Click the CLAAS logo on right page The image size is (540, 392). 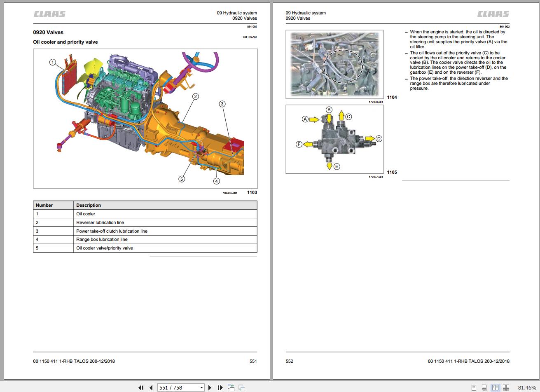coord(493,14)
